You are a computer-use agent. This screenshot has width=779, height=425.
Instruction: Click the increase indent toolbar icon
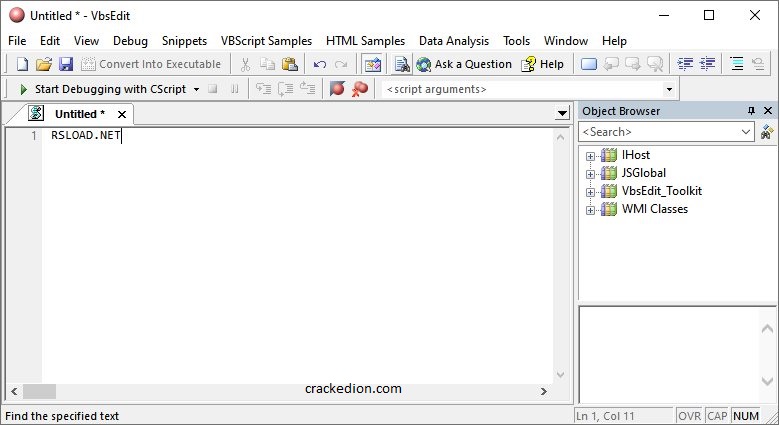coord(686,64)
